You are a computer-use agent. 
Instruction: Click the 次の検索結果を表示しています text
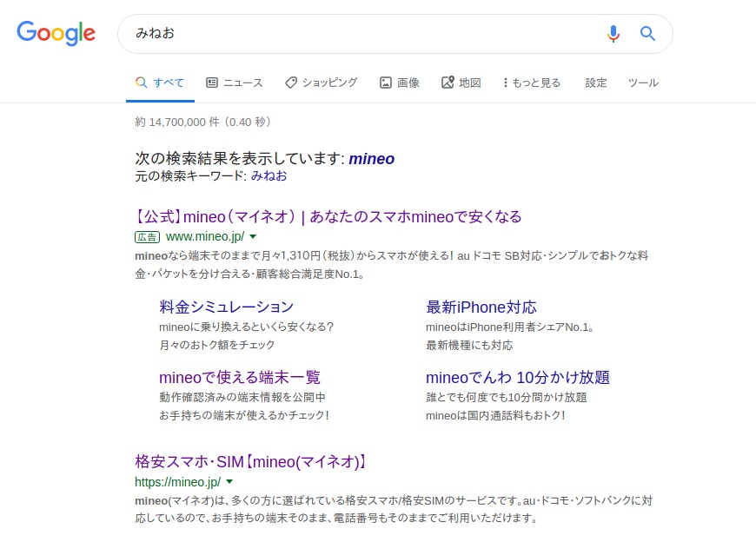[x=240, y=158]
